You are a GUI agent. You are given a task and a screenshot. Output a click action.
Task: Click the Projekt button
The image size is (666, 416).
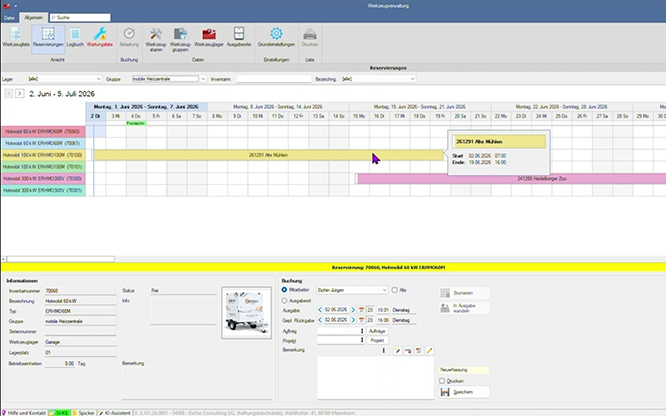(377, 340)
